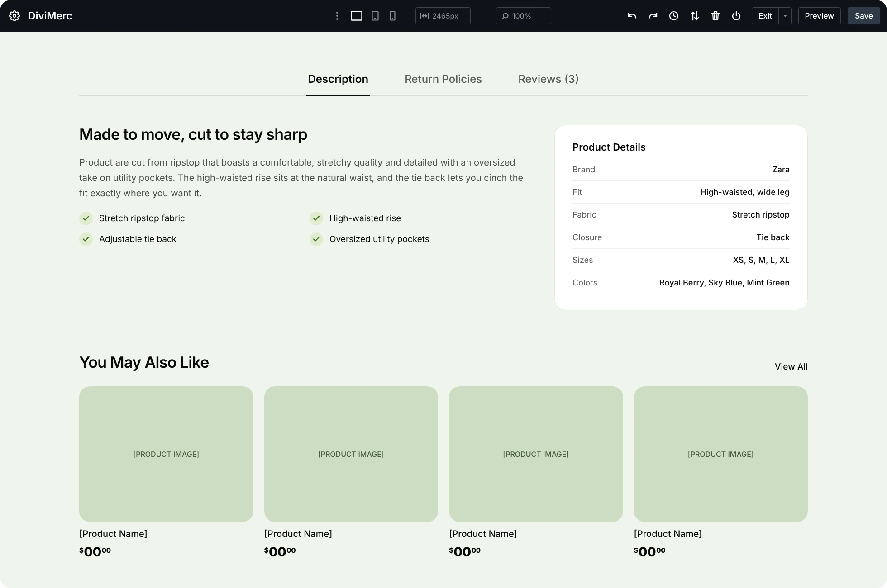887x588 pixels.
Task: Select the 'Made to move, cut to stay sharp' heading
Action: [193, 135]
